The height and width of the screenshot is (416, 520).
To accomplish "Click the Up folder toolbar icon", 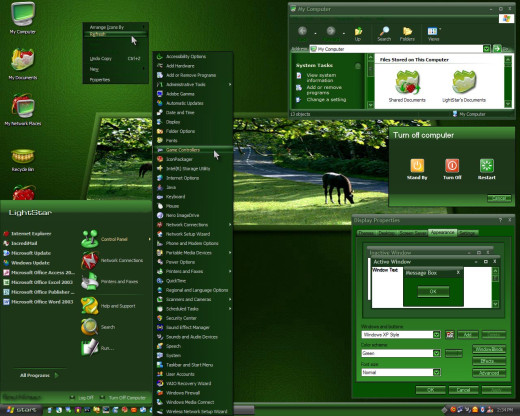I will (x=358, y=34).
